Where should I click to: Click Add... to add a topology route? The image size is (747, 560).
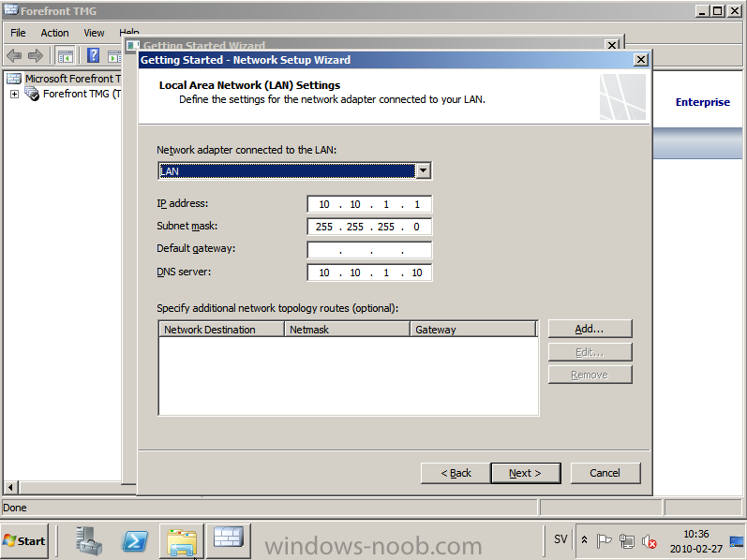[590, 329]
